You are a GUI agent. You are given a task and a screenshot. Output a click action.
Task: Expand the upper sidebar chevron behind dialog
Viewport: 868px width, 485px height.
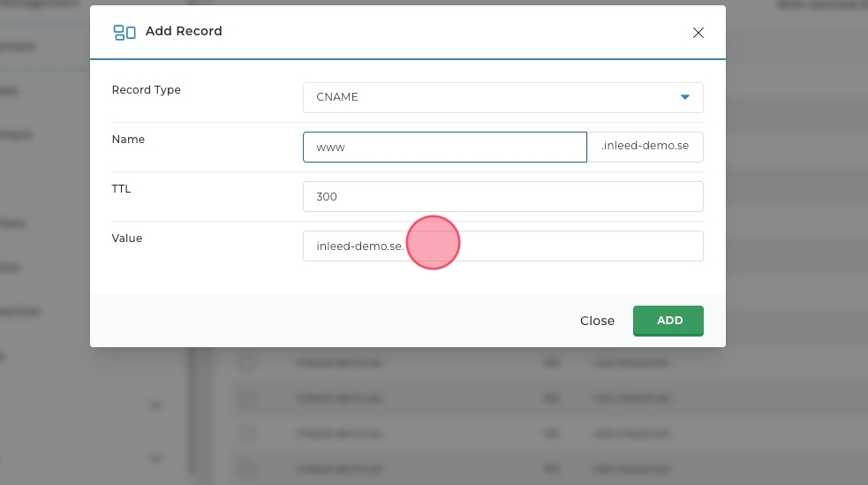tap(155, 406)
